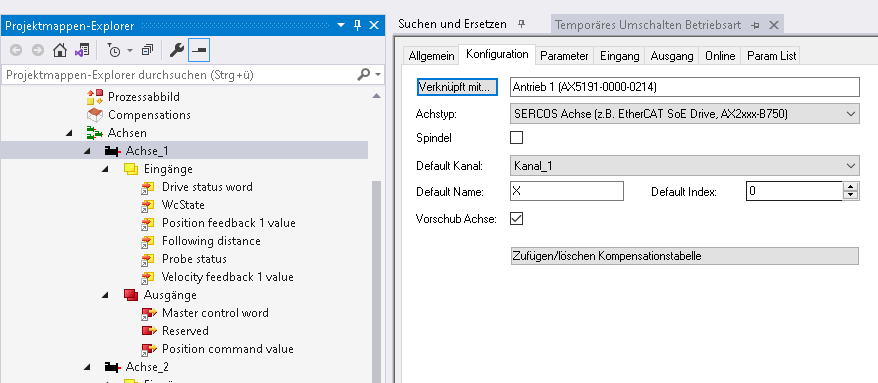The image size is (878, 383).
Task: Select the Compensations node icon
Action: click(x=95, y=115)
